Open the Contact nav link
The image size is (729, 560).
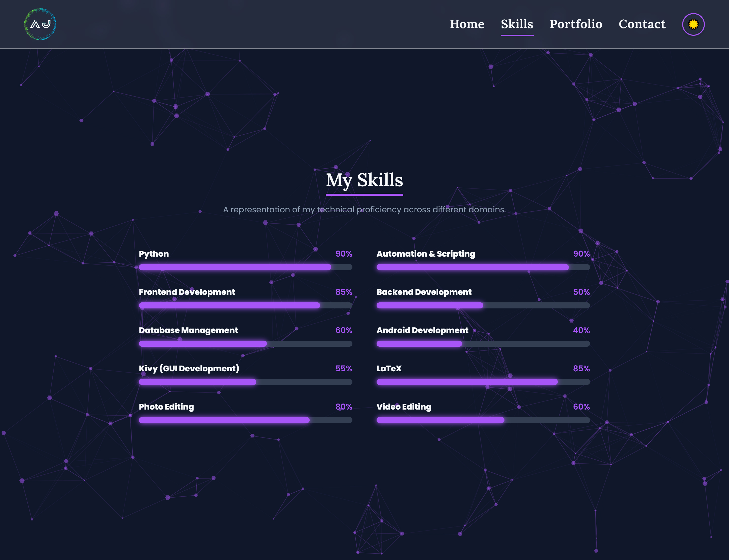click(x=642, y=24)
